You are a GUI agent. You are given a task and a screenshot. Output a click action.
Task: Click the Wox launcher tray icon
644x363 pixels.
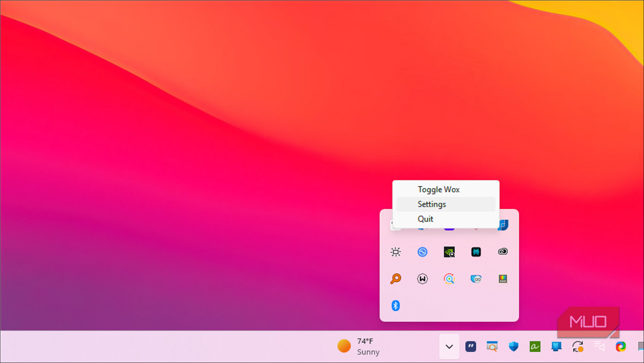[x=422, y=279]
